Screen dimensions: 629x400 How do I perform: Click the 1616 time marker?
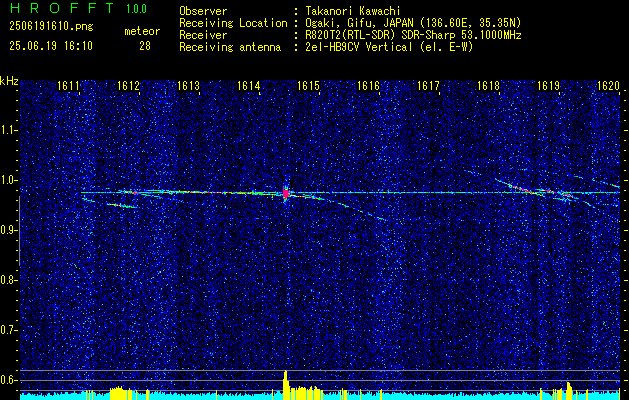coord(368,86)
